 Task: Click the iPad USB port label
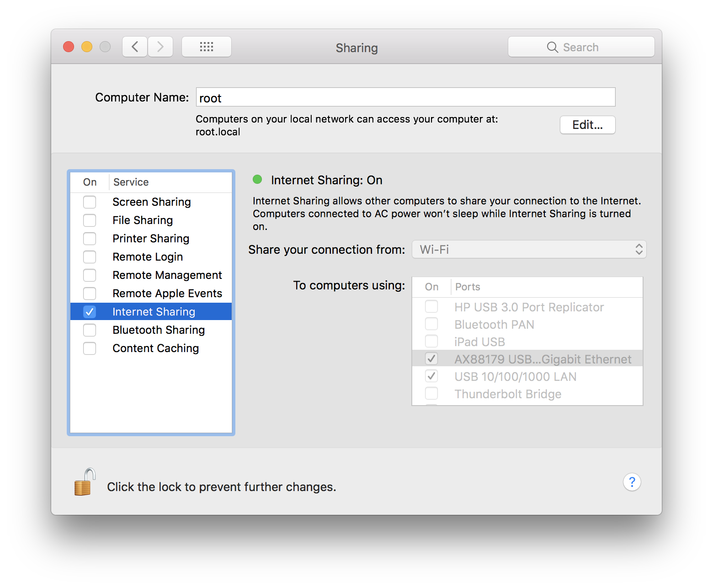pos(480,342)
